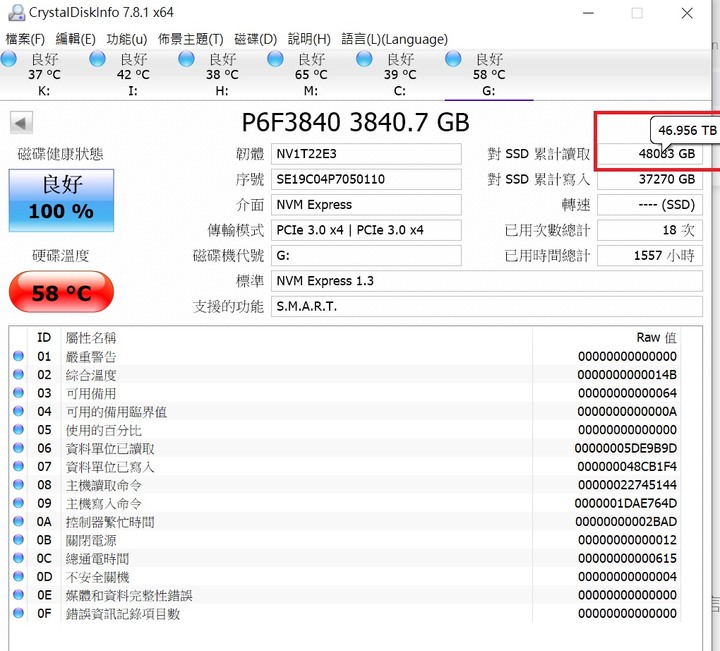Select raw value 0000000002BAD

click(626, 522)
